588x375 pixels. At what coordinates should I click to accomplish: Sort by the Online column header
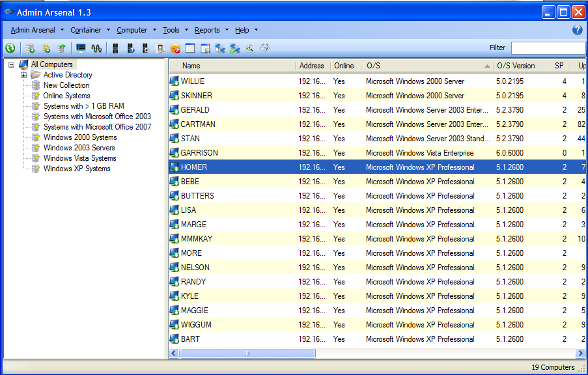pos(346,66)
